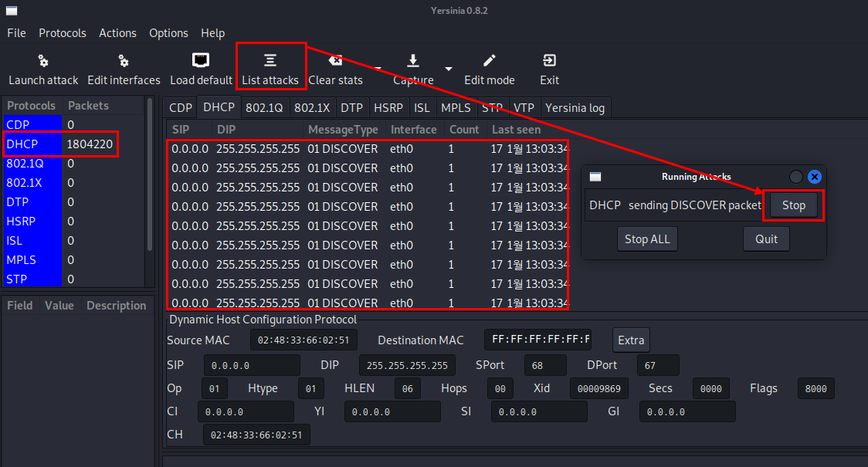Click the round dark button in the Running Attacks title bar

(x=795, y=177)
